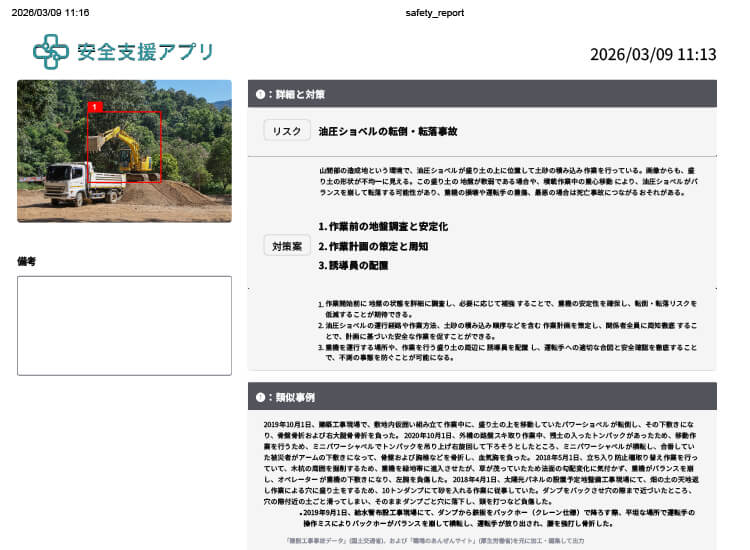Click the print timestamp 2026/03/09 11:16
Image resolution: width=750 pixels, height=550 pixels.
tap(50, 13)
